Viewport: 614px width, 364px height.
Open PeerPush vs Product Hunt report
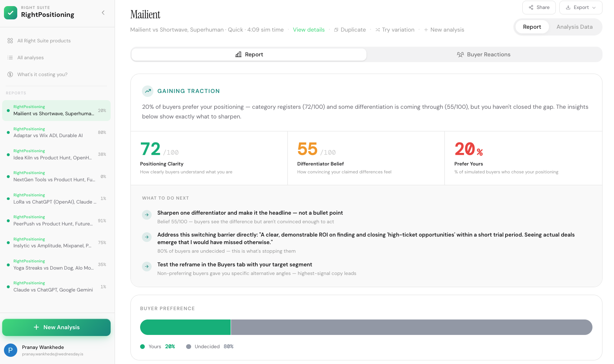(x=56, y=220)
